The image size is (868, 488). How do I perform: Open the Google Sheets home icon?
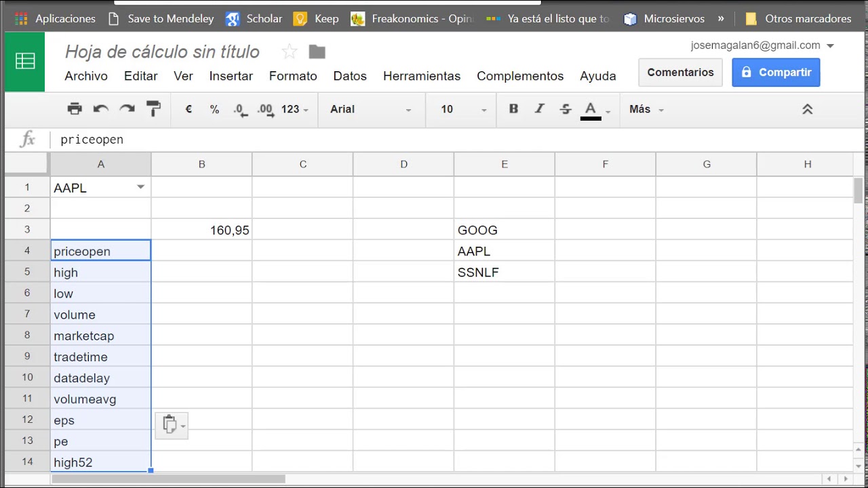pos(25,62)
